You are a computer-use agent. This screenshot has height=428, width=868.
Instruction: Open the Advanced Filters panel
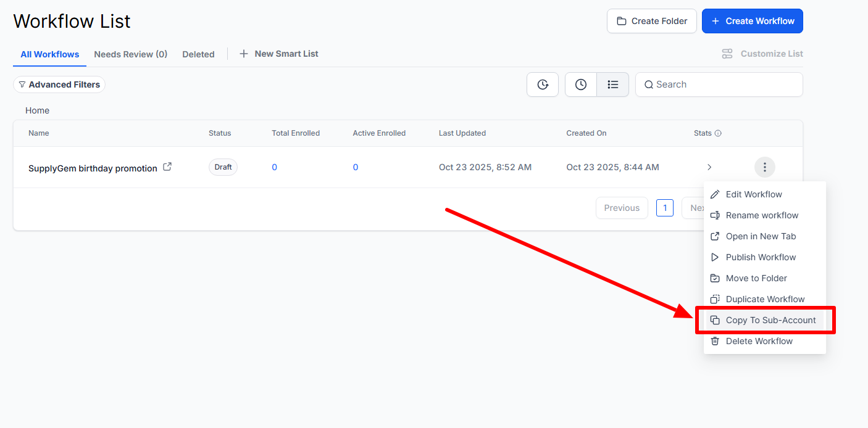(x=59, y=84)
